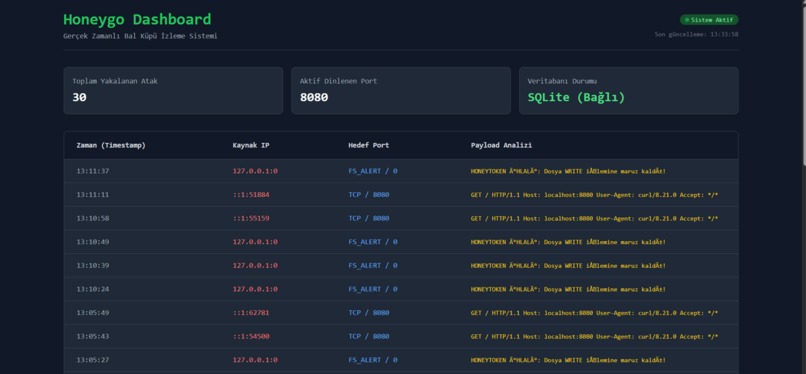
Task: Click TCP / 8080 in the 13:10:58 row
Action: coord(369,218)
